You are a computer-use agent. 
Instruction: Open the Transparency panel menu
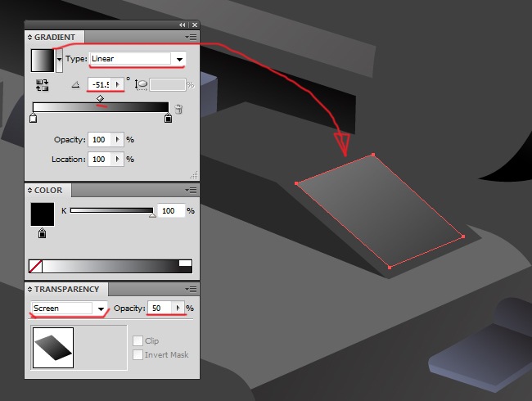click(x=191, y=290)
